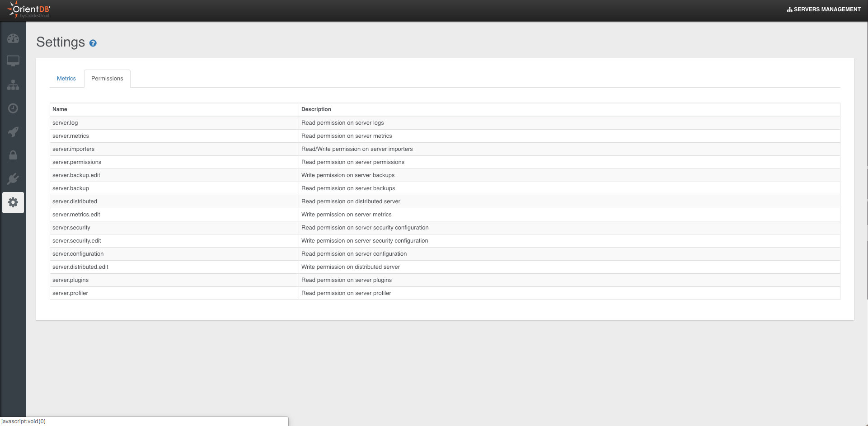This screenshot has height=426, width=868.
Task: Click the server.profiler row
Action: click(x=70, y=293)
